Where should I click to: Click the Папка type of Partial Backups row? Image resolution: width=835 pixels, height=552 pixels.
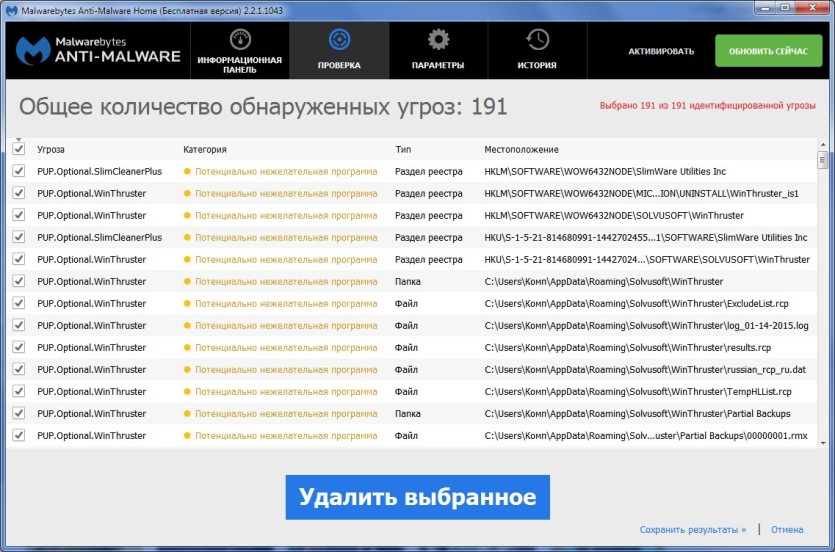pos(407,414)
